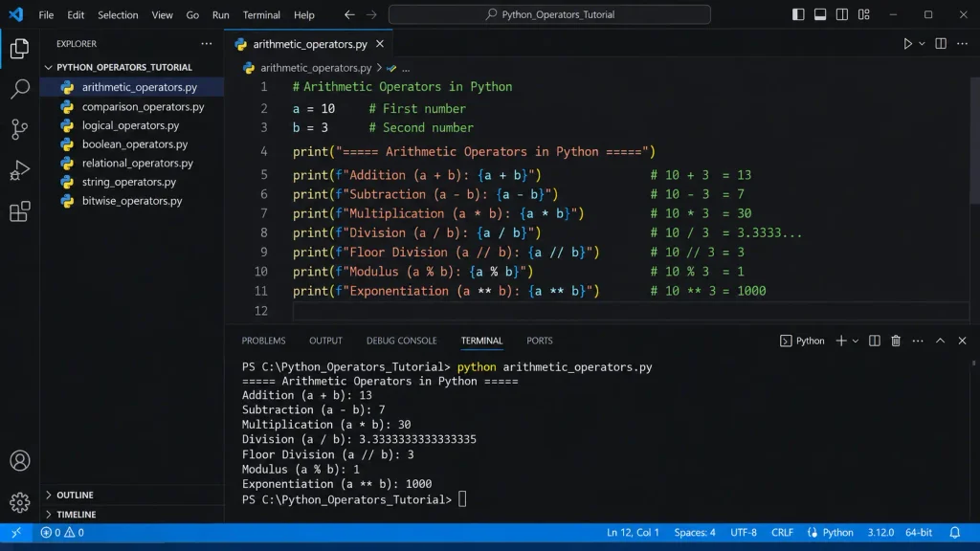Screen dimensions: 980x551
Task: Switch to the OUTPUT tab
Action: point(325,341)
